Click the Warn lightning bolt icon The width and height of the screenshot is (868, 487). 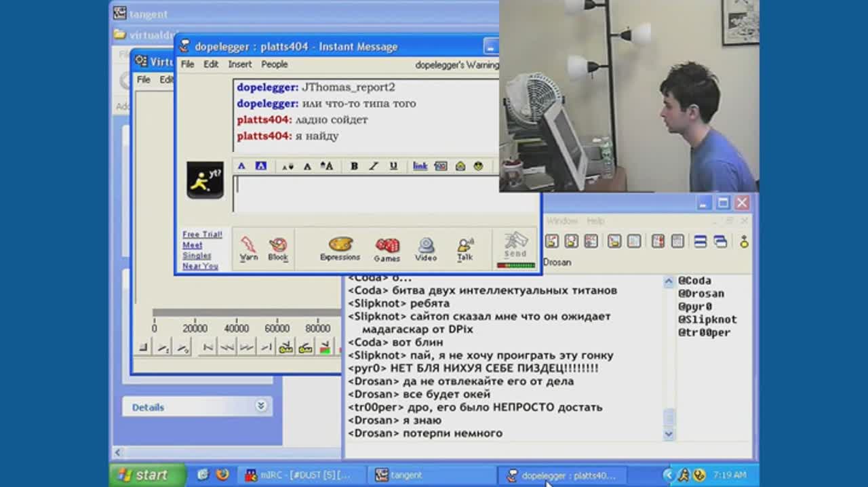(x=248, y=248)
